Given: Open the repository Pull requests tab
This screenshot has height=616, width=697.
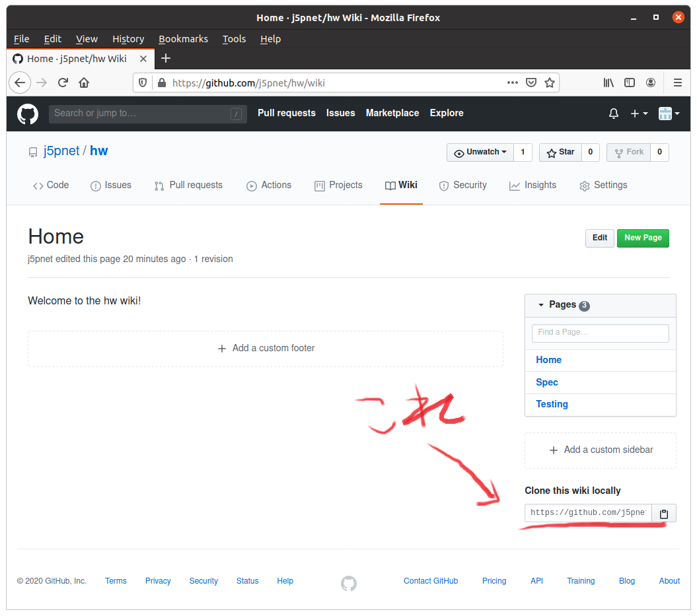Looking at the screenshot, I should 188,186.
